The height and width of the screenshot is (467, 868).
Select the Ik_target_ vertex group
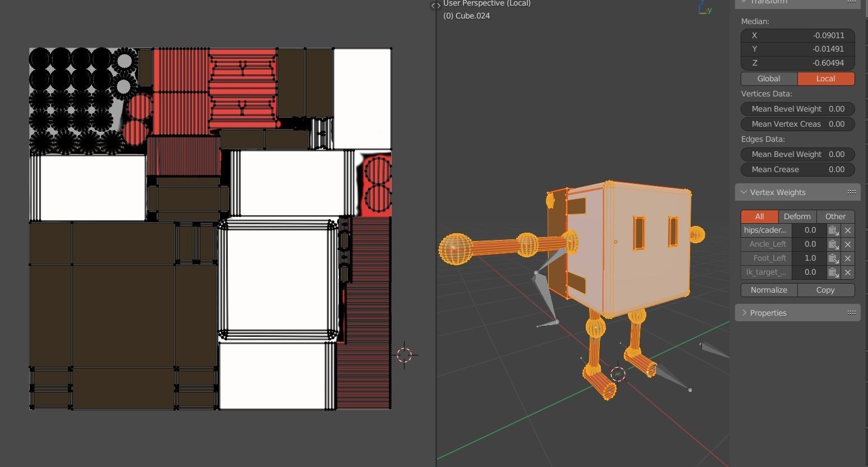click(x=765, y=272)
